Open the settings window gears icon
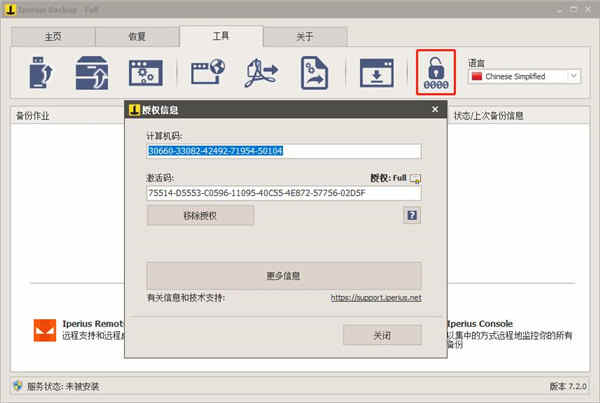This screenshot has width=600, height=403. pos(145,73)
